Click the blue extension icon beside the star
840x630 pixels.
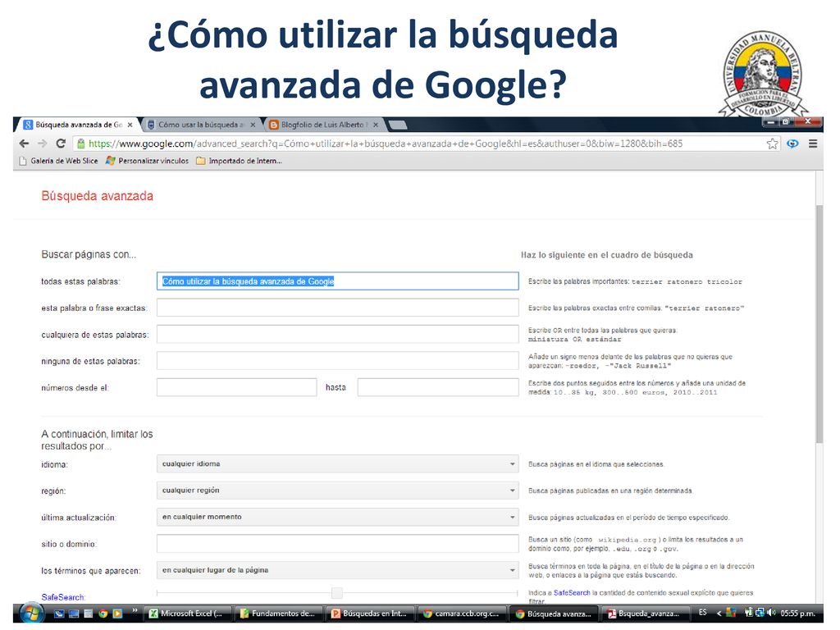click(793, 144)
